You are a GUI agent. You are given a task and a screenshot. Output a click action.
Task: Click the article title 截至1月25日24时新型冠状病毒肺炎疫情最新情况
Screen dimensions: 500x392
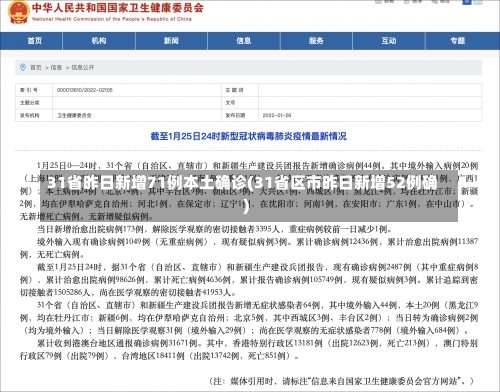tap(249, 136)
